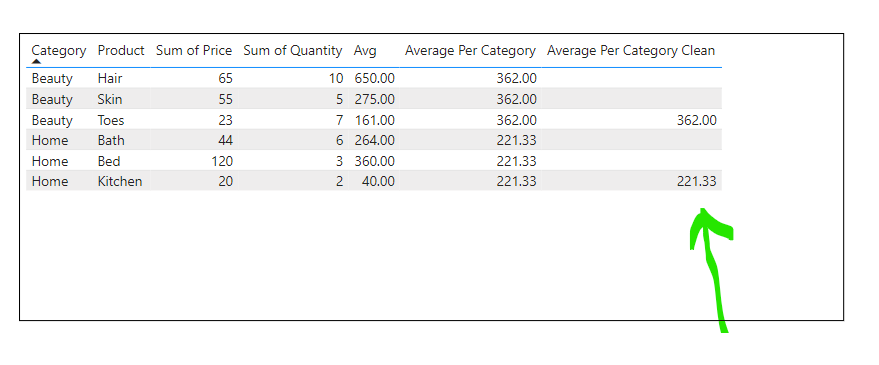The width and height of the screenshot is (879, 365).
Task: Select the Toes product cell
Action: pyautogui.click(x=111, y=120)
